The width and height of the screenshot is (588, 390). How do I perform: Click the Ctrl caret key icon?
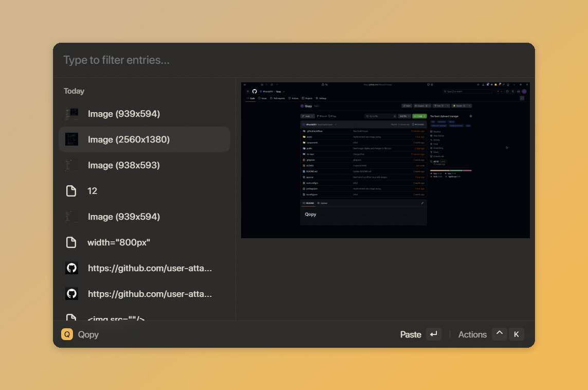[500, 334]
